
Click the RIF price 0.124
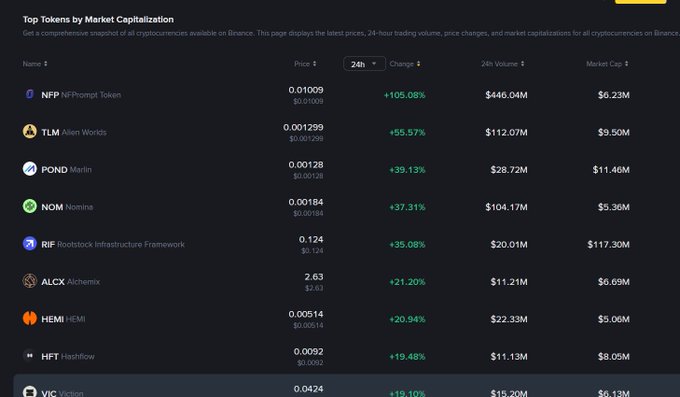click(311, 239)
